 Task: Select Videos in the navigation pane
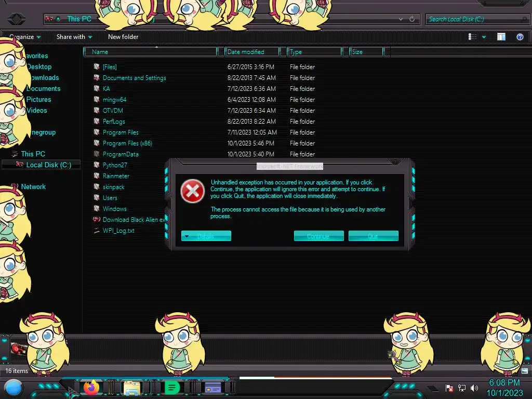(37, 110)
